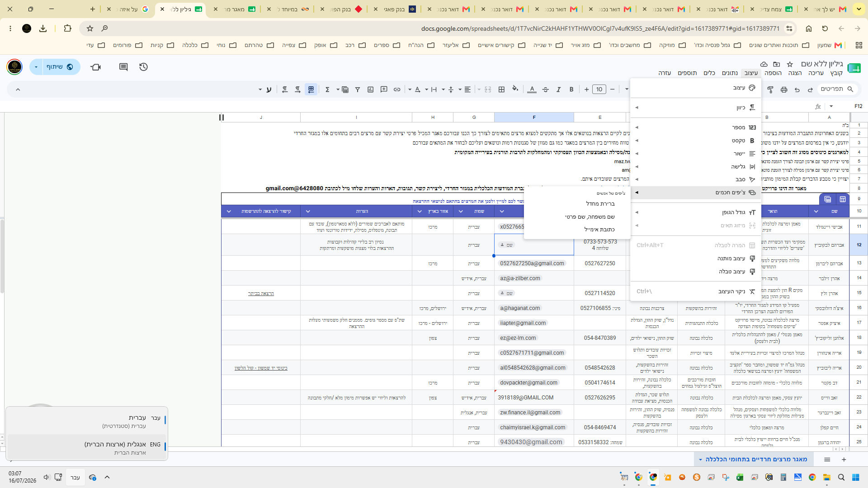Image resolution: width=868 pixels, height=488 pixels.
Task: Open the תוספים menu
Action: pos(687,73)
